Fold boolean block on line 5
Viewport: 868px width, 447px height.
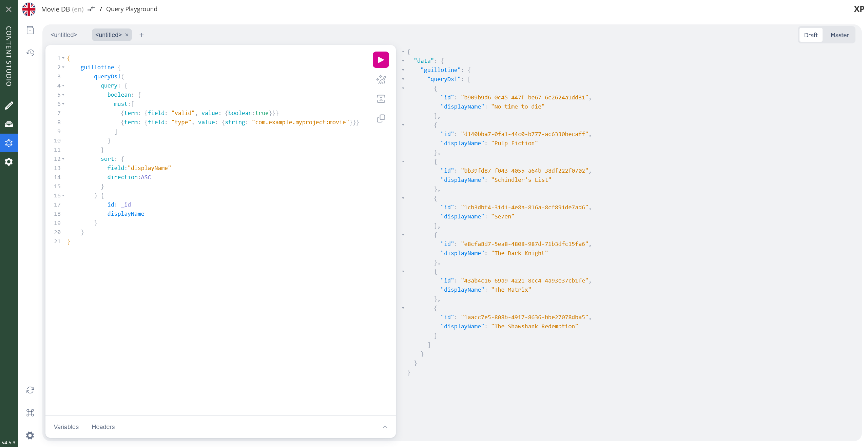[x=63, y=95]
